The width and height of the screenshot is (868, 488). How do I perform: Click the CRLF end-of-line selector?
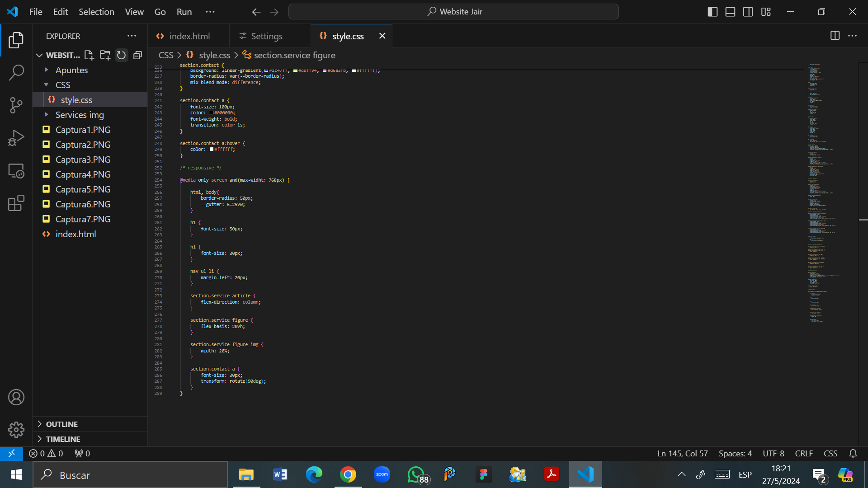[x=804, y=454]
